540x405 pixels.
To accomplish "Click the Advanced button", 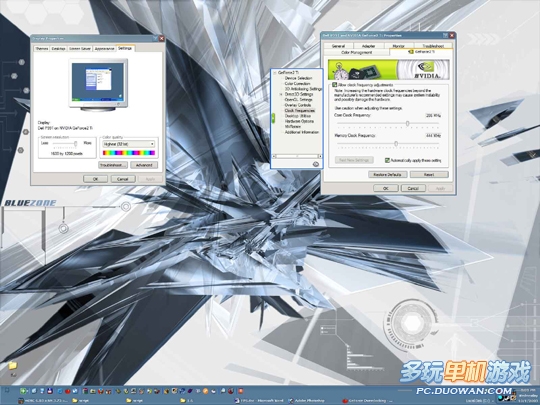I will point(144,165).
